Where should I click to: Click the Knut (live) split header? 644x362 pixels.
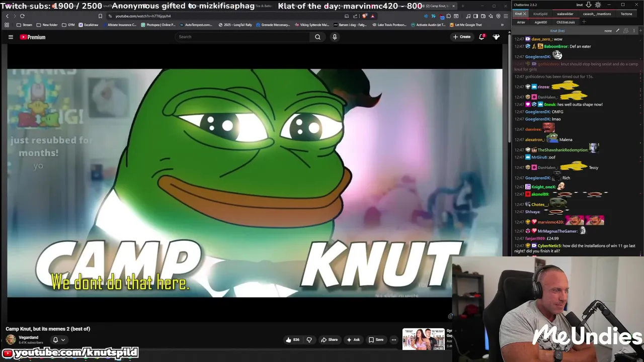click(557, 31)
